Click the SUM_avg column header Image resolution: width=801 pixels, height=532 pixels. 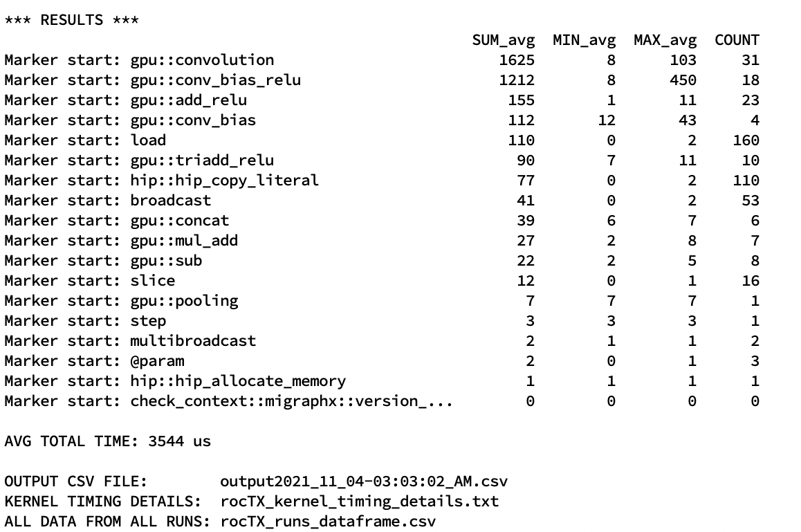click(x=504, y=40)
